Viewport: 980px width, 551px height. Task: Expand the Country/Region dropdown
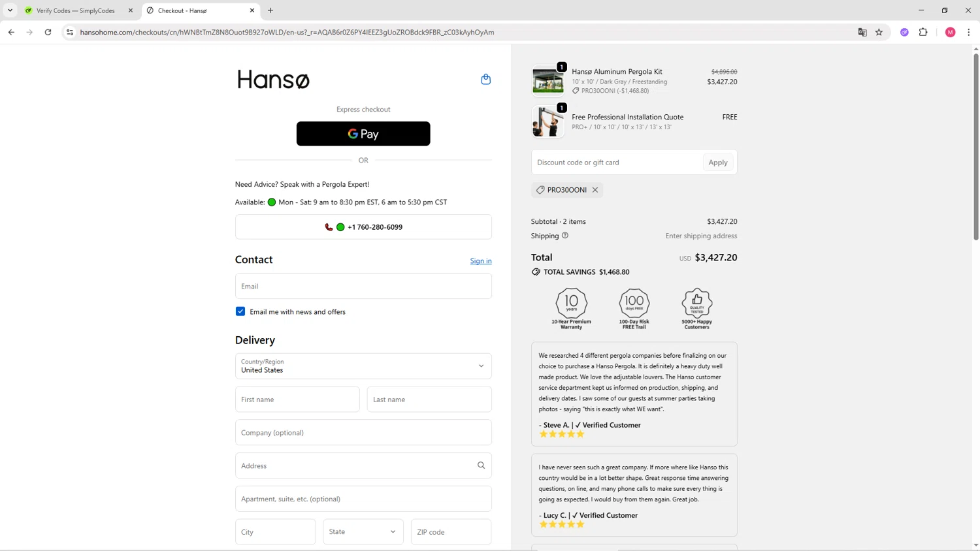point(363,366)
